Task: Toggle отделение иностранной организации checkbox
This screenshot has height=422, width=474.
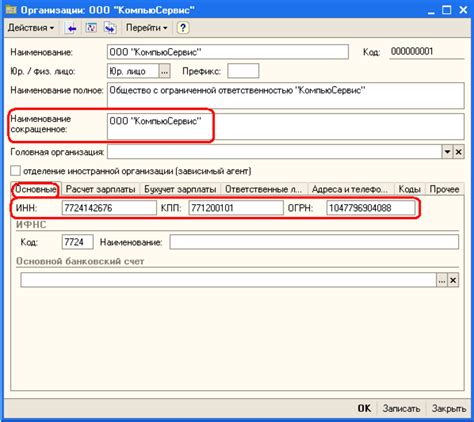Action: click(x=15, y=171)
